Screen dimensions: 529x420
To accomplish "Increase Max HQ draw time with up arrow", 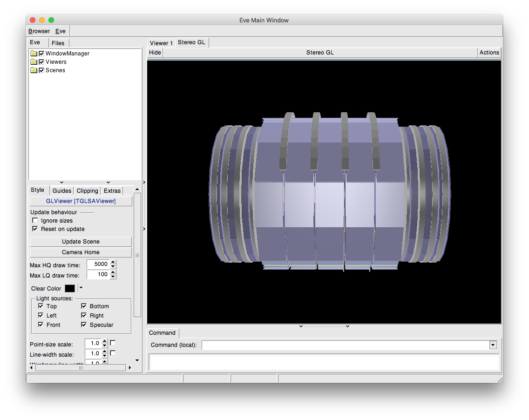I will [x=113, y=262].
